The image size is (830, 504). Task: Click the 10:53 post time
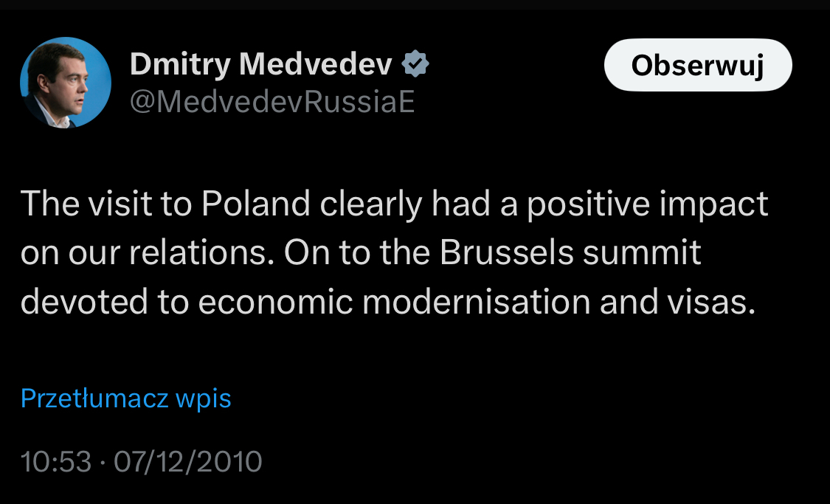point(56,462)
